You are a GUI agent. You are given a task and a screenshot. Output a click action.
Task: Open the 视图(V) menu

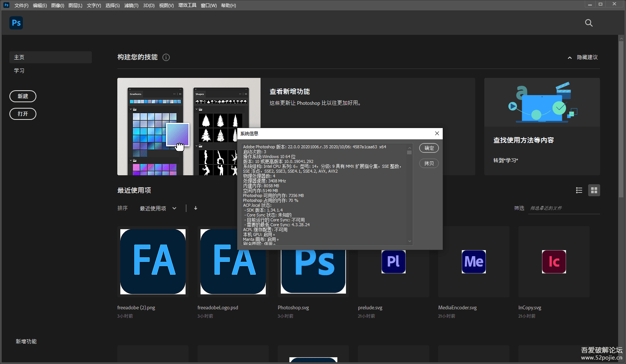pos(166,5)
